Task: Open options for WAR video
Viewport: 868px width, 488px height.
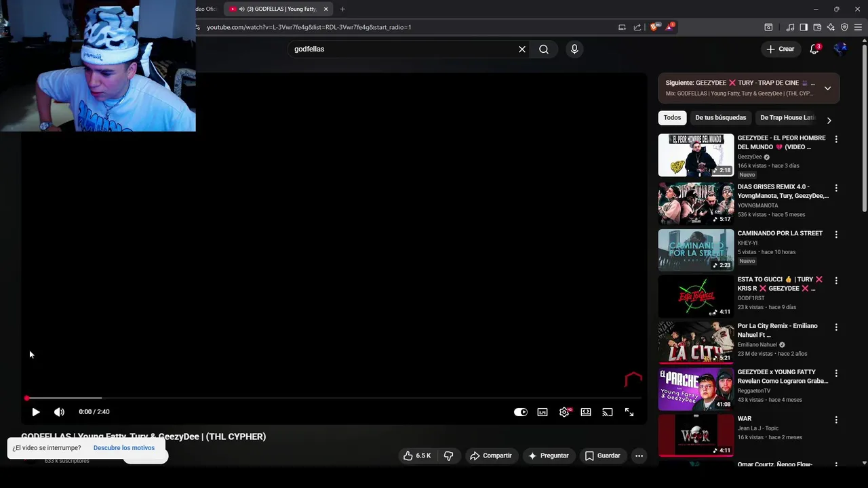Action: (836, 420)
